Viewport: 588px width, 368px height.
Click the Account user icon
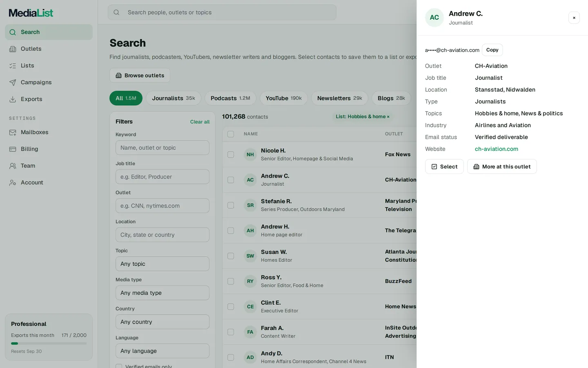click(13, 183)
